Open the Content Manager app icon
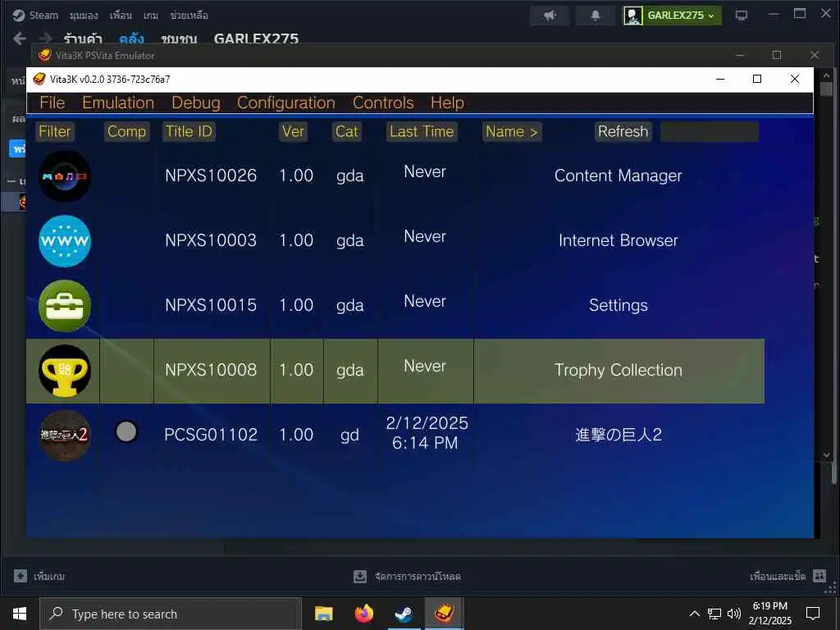 coord(65,176)
